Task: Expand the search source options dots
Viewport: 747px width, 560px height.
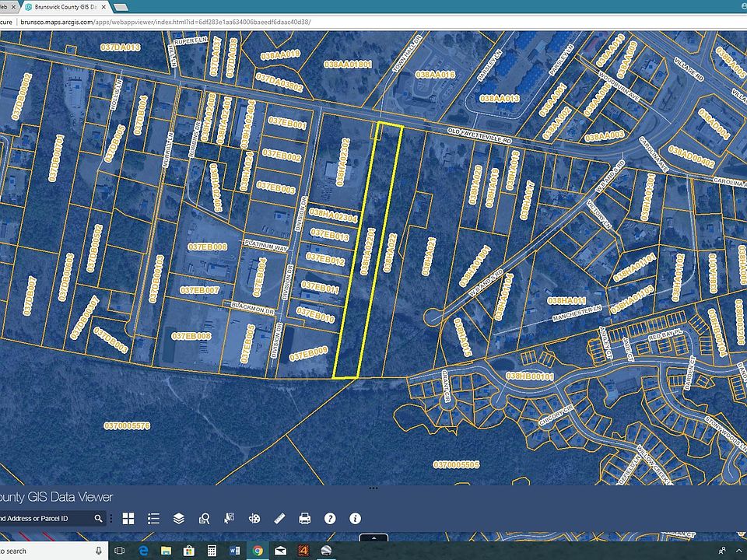Action: (111, 519)
